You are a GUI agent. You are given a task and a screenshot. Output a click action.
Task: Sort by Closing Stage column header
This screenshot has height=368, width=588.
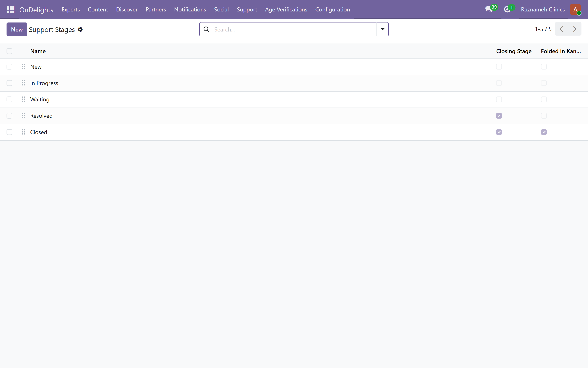[x=514, y=51]
